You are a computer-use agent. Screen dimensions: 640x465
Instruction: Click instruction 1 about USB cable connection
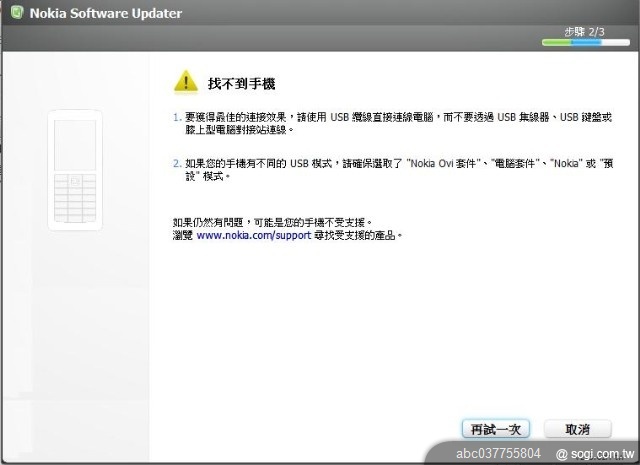click(x=392, y=123)
